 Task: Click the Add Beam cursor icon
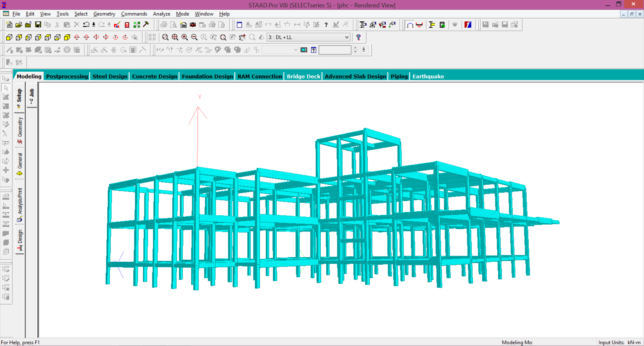click(9, 50)
